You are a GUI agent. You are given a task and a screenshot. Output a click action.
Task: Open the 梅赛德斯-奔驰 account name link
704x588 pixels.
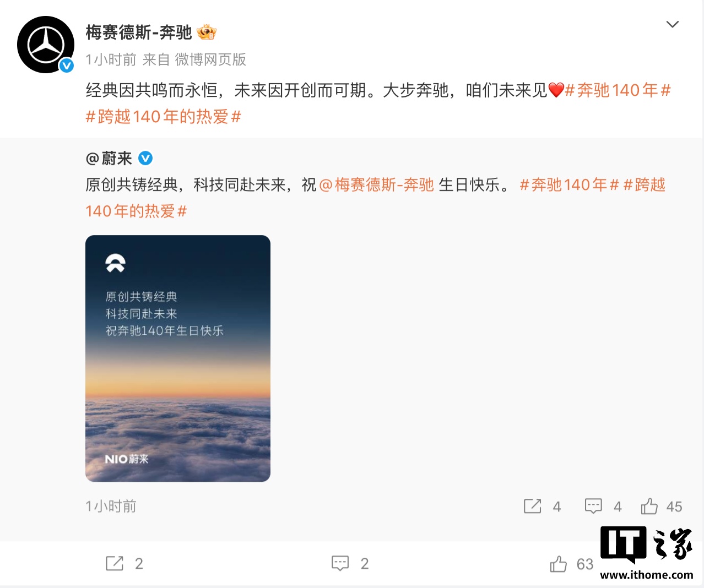point(139,32)
